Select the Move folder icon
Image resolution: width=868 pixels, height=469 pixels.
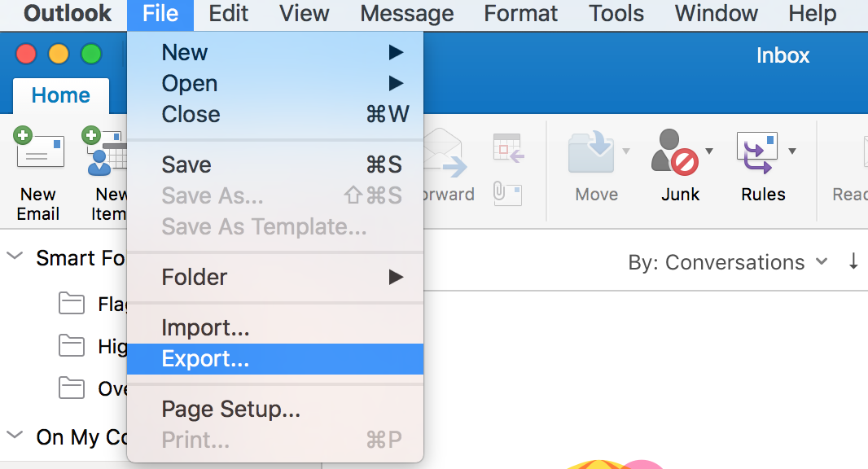pyautogui.click(x=594, y=151)
